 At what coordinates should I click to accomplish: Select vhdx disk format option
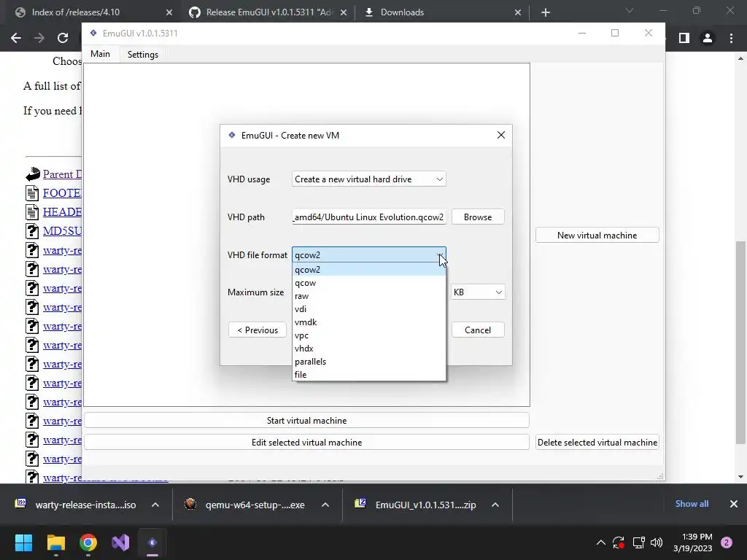coord(368,348)
